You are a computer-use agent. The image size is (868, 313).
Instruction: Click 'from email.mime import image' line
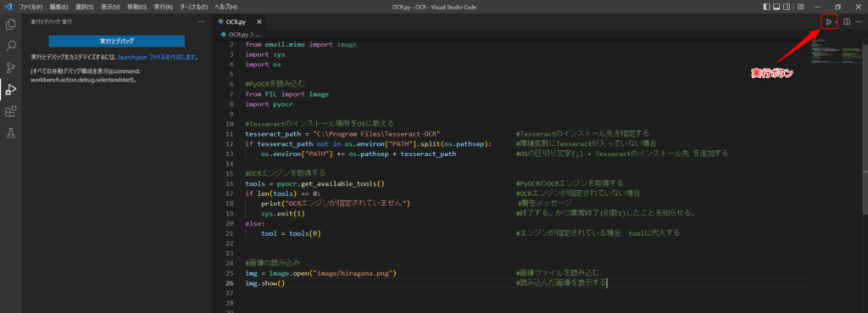(301, 44)
